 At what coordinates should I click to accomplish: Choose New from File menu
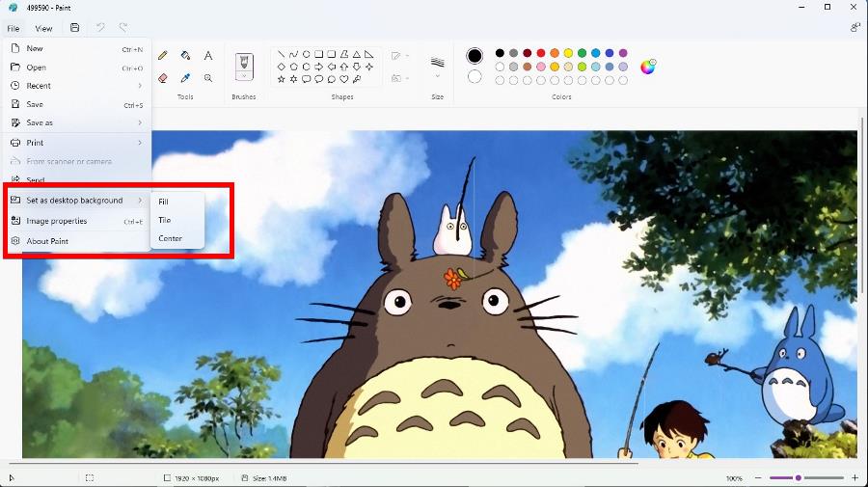click(77, 48)
